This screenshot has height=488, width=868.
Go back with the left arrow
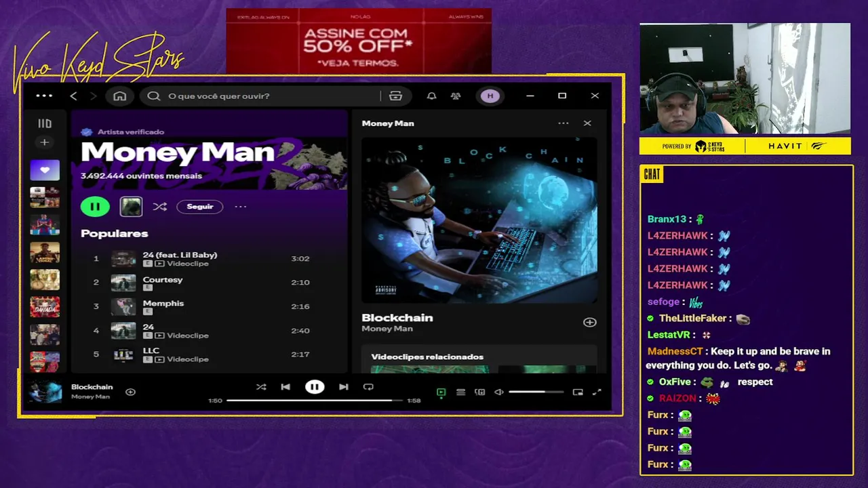73,96
